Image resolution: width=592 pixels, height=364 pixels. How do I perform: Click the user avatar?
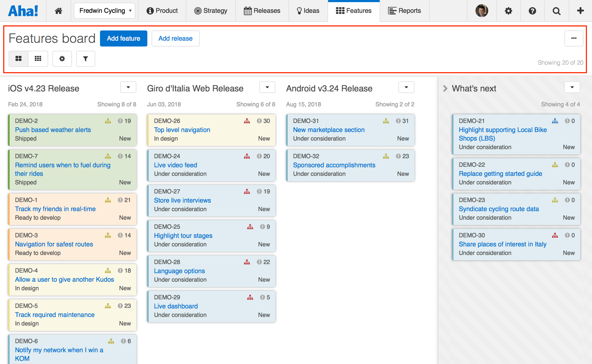click(482, 11)
